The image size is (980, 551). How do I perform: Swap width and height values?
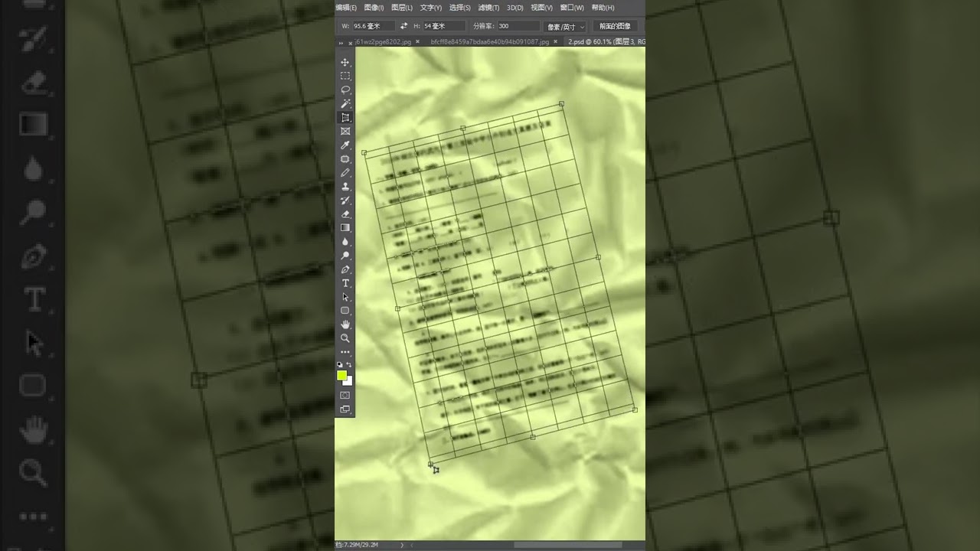tap(404, 26)
